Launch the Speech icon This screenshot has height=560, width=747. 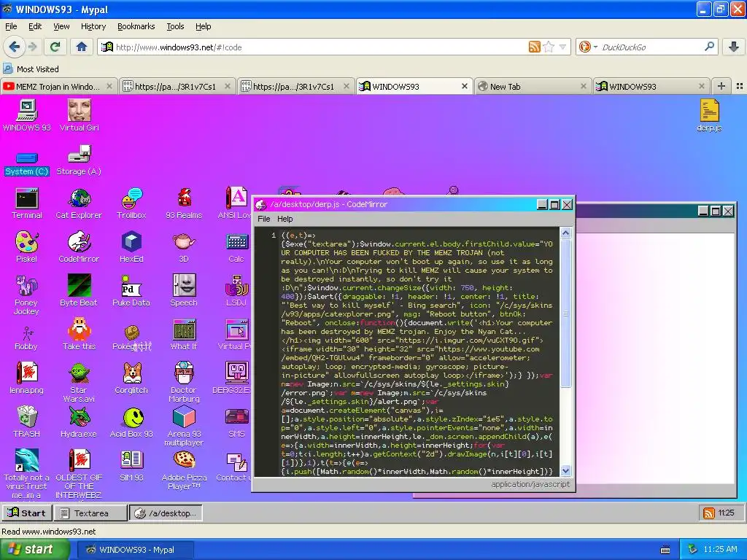point(184,291)
